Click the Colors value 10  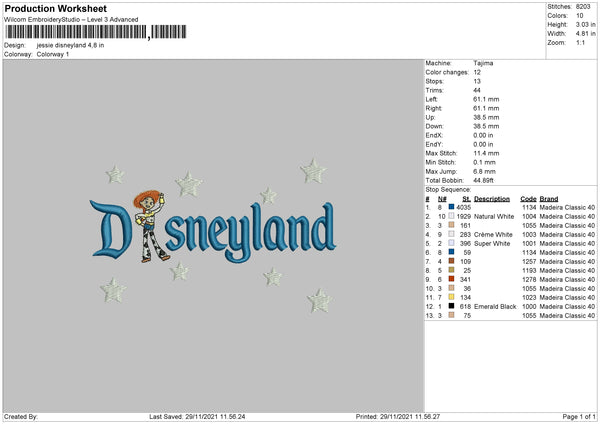[579, 16]
